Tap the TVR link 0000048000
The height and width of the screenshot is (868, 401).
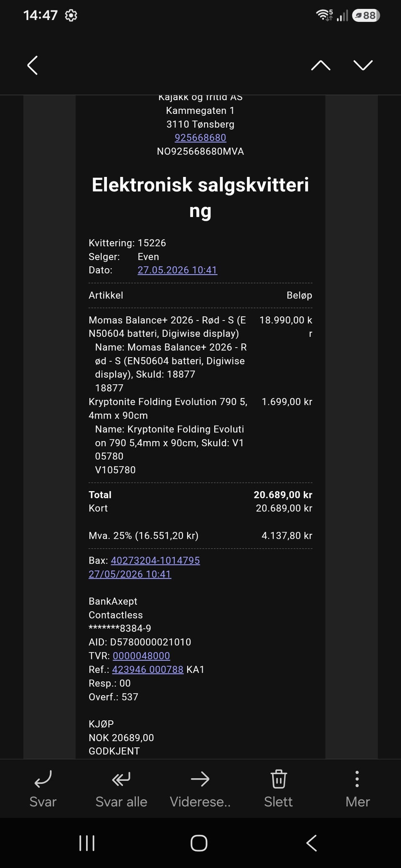tap(142, 656)
